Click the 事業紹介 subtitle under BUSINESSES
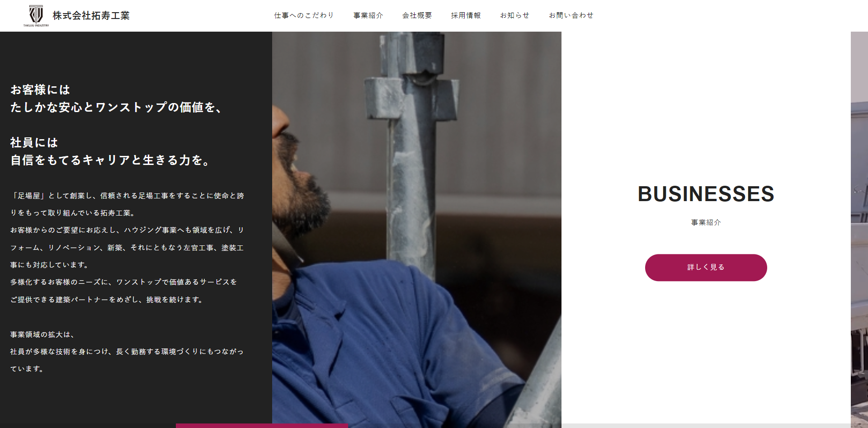The image size is (868, 428). click(706, 222)
